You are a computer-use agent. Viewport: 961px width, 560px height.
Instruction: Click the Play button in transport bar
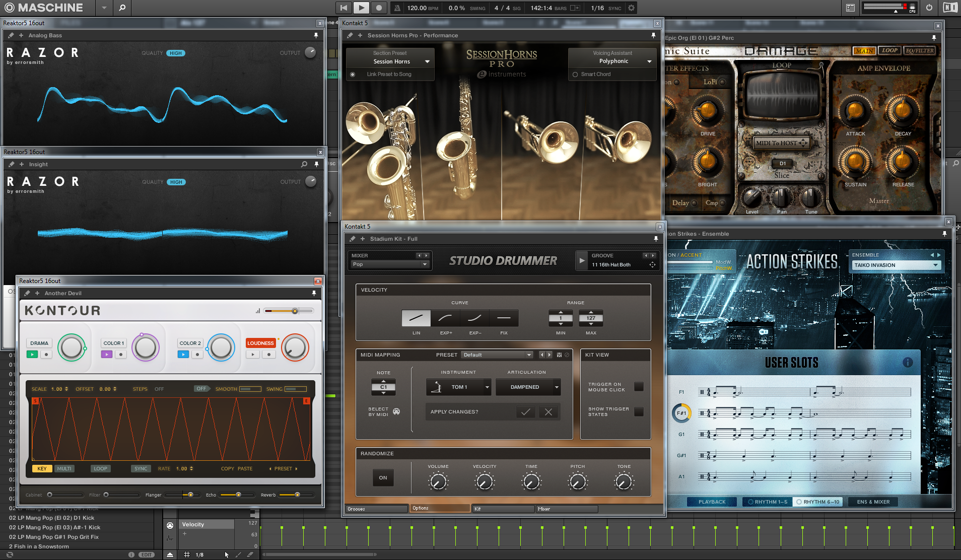click(x=361, y=8)
